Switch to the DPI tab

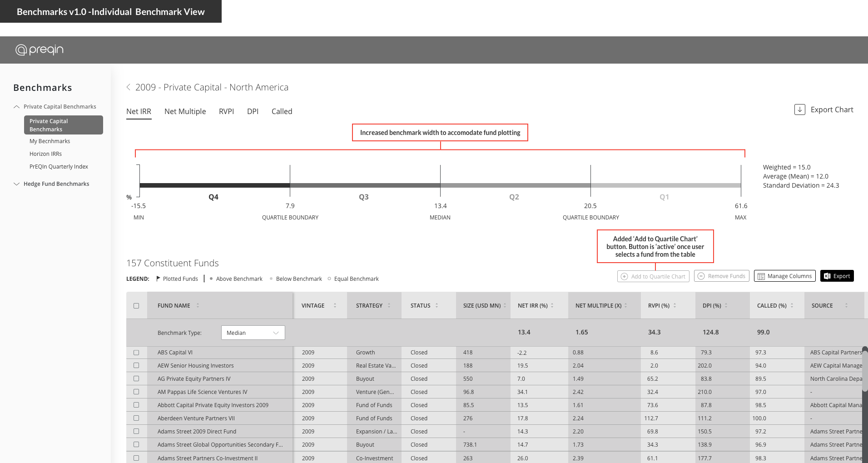point(253,111)
